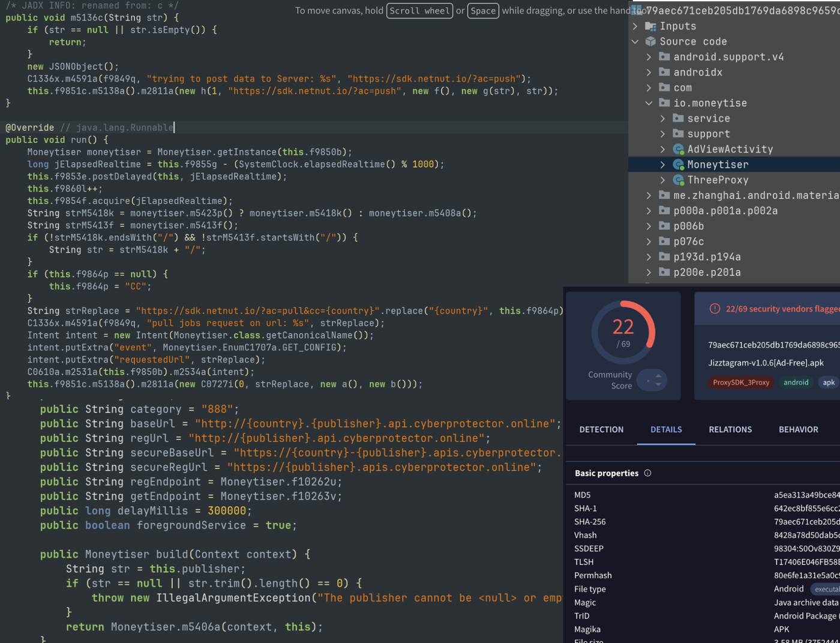Expand the androidx package
Viewport: 840px width, 643px height.
(x=649, y=72)
